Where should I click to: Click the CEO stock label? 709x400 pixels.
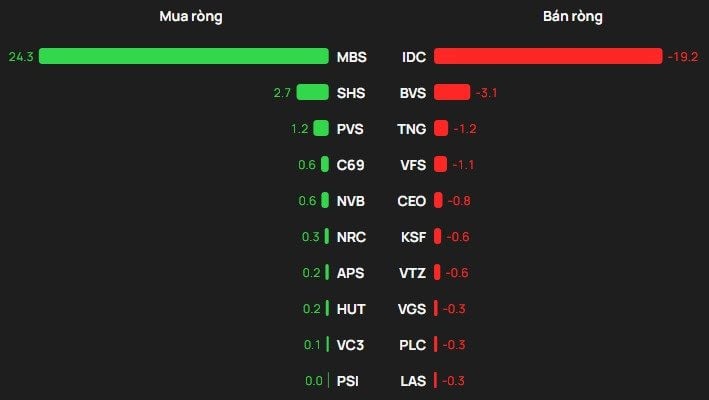(x=411, y=201)
